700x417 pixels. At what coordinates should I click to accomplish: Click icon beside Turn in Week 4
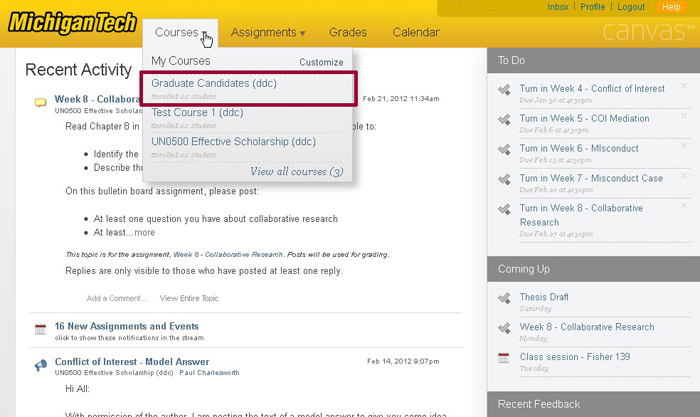[x=504, y=90]
